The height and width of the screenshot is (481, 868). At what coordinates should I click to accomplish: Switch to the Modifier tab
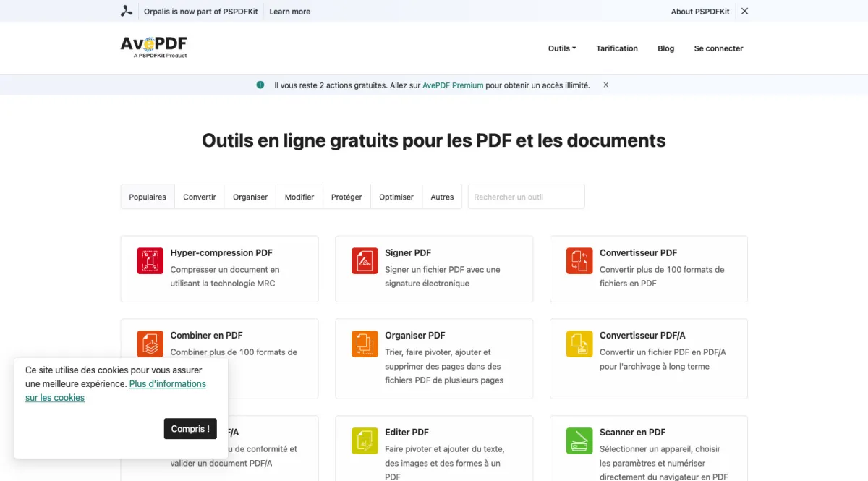299,197
